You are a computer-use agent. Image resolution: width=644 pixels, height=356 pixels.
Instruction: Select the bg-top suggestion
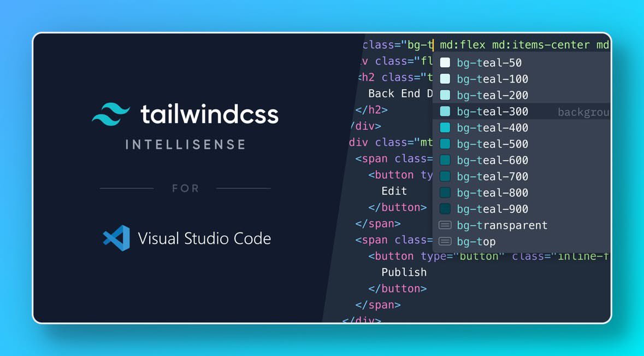coord(522,241)
